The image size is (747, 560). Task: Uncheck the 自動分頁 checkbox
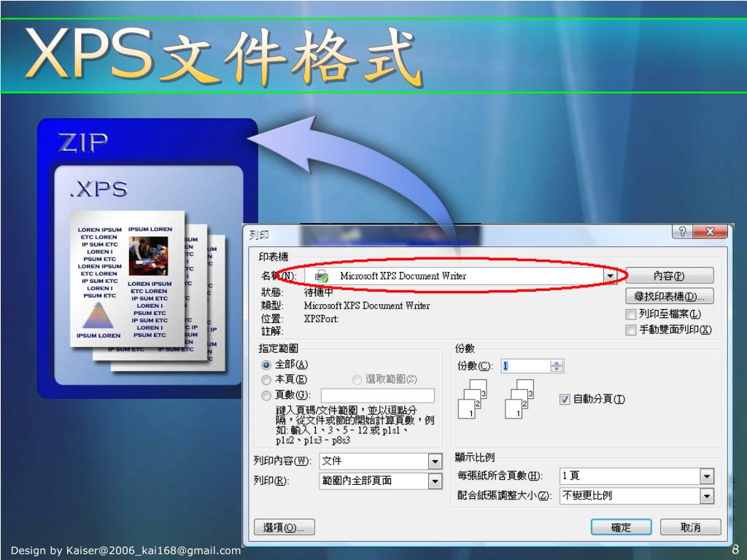click(x=565, y=399)
